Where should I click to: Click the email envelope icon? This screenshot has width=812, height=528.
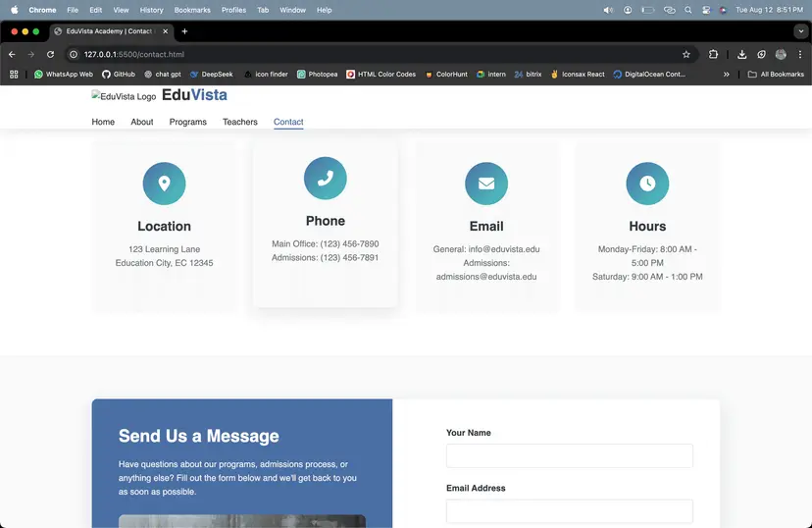(x=486, y=184)
